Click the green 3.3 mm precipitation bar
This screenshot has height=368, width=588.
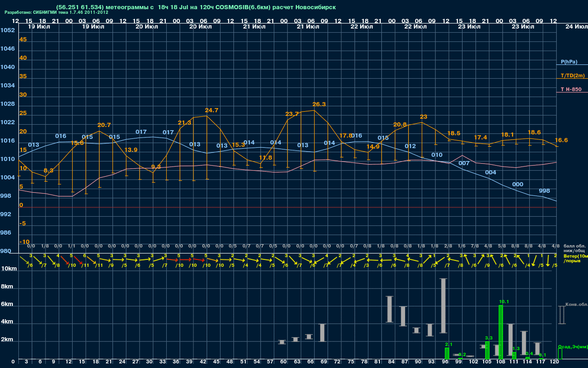[487, 350]
